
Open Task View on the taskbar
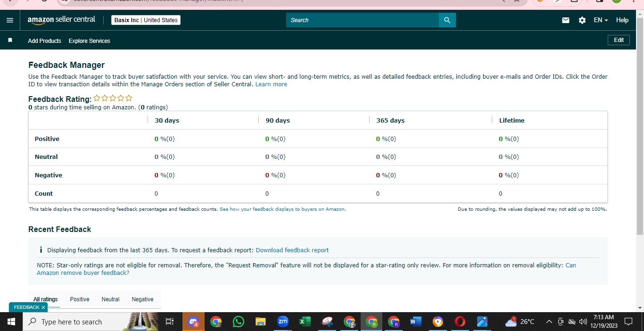point(170,322)
